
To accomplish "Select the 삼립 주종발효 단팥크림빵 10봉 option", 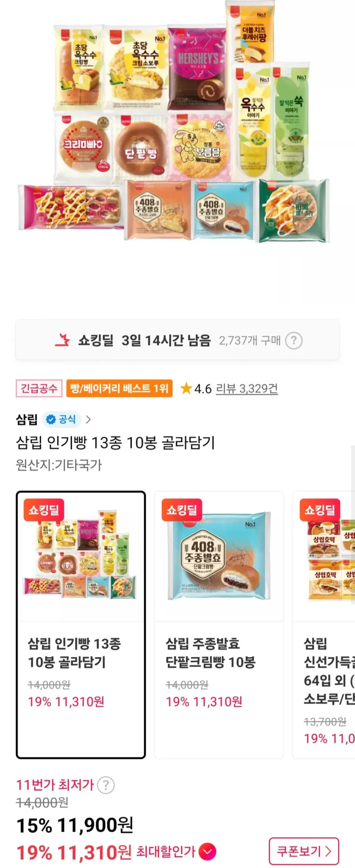I will (219, 625).
